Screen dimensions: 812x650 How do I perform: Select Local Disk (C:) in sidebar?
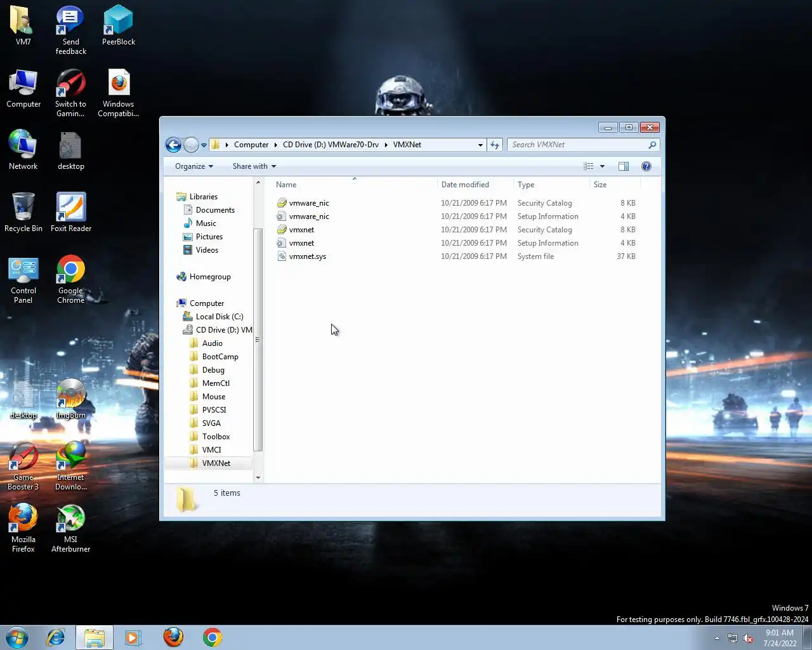[219, 317]
